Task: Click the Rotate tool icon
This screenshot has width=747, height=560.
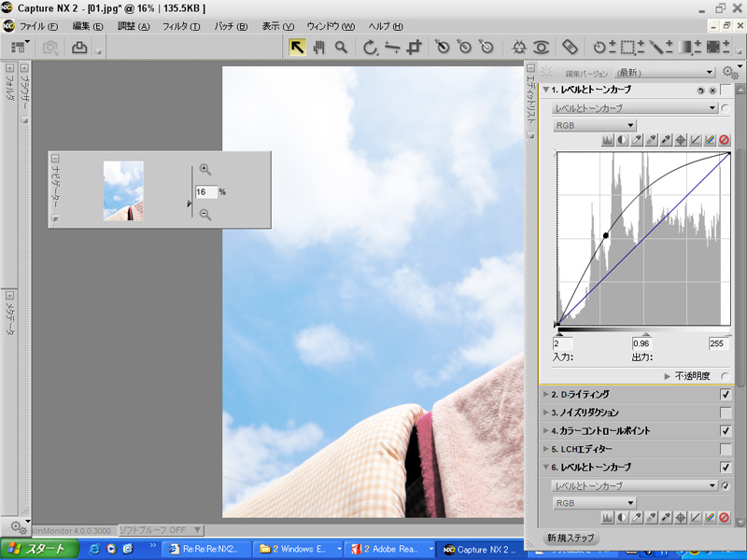Action: pyautogui.click(x=371, y=47)
